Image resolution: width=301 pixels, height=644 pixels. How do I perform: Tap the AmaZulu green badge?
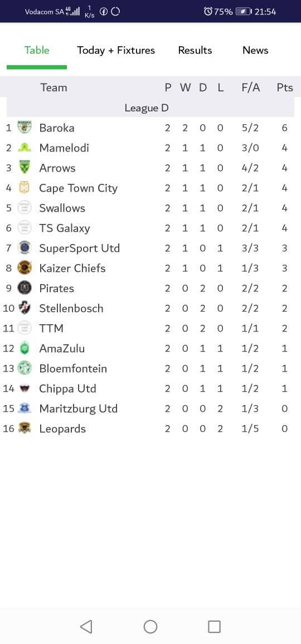pyautogui.click(x=25, y=348)
